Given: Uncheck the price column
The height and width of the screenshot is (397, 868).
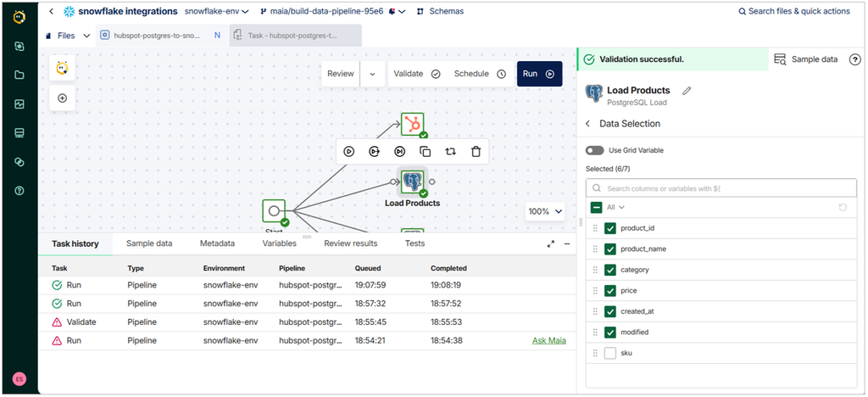Looking at the screenshot, I should [x=610, y=291].
